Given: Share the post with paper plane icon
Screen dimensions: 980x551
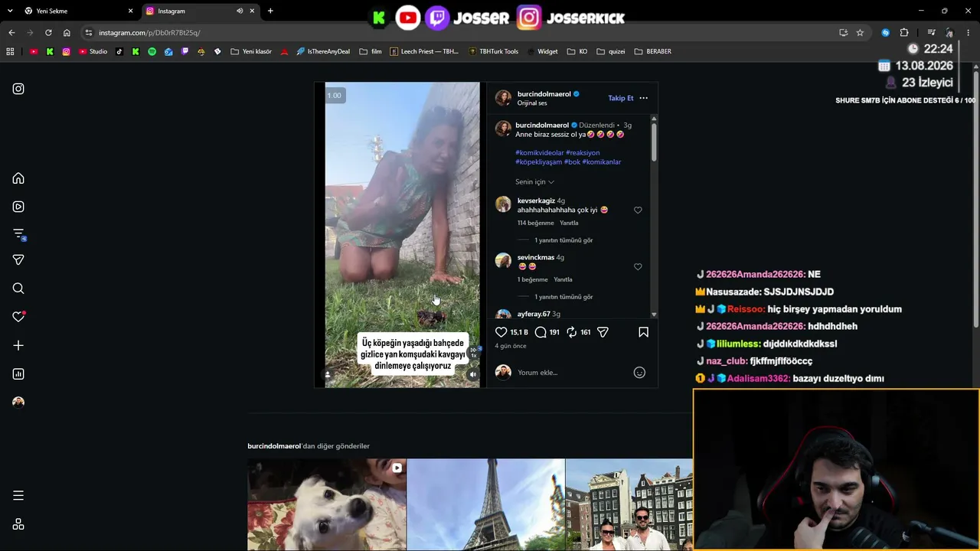Looking at the screenshot, I should click(x=603, y=332).
